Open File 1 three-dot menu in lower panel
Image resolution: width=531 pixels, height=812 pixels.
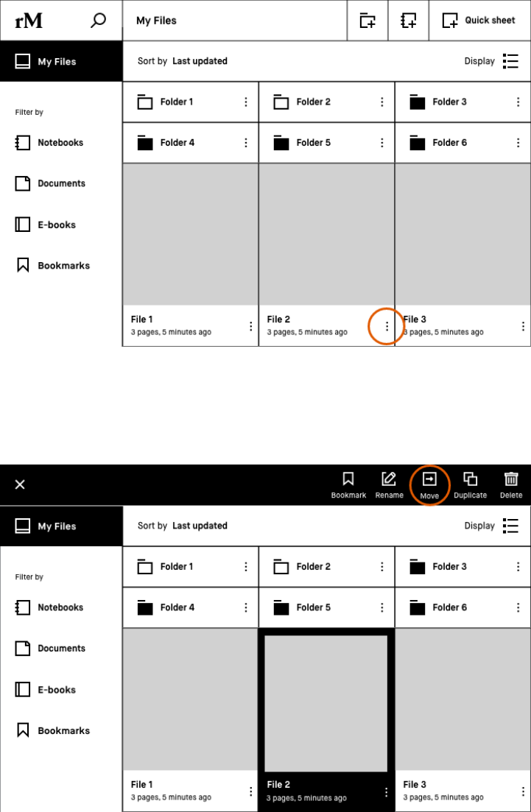pyautogui.click(x=250, y=791)
